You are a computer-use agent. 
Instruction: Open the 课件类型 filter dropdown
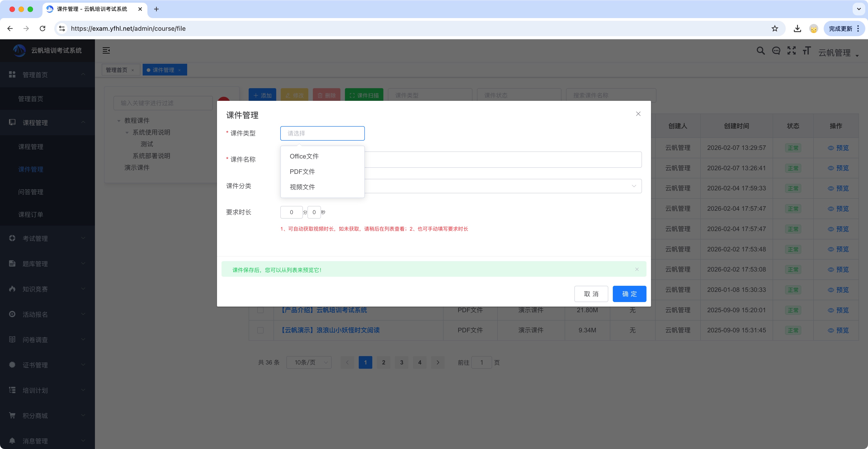click(x=430, y=95)
